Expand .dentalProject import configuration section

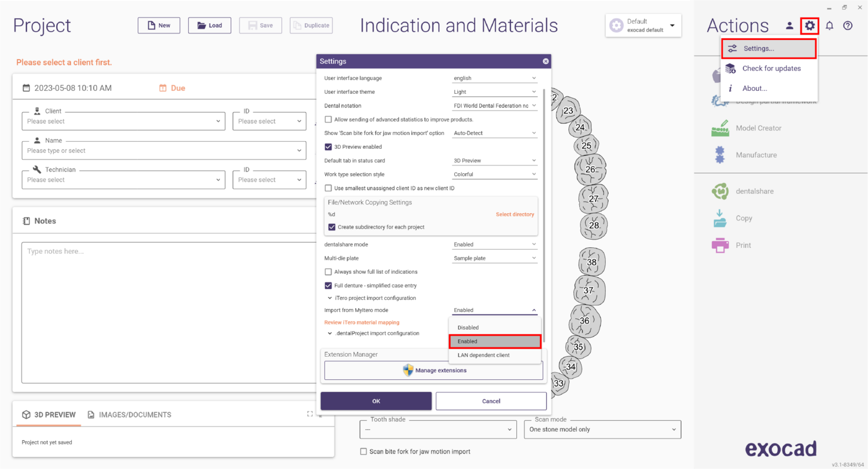tap(373, 334)
